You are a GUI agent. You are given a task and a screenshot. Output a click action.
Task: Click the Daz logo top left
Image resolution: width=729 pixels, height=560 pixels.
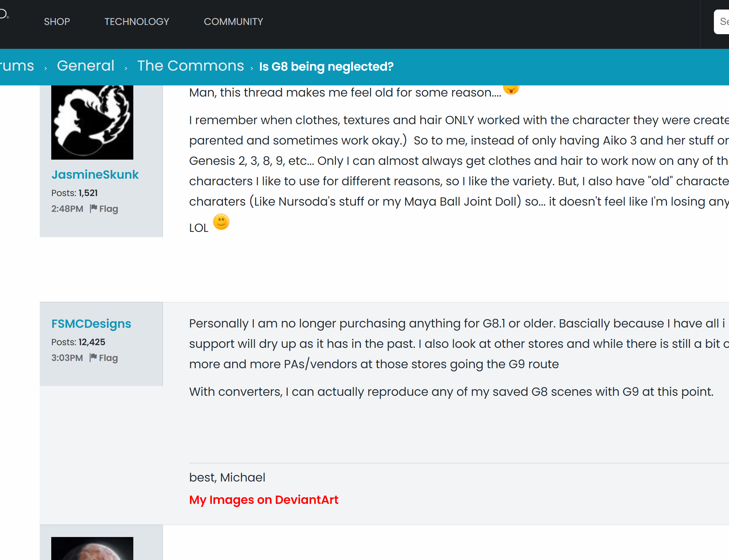[x=3, y=13]
